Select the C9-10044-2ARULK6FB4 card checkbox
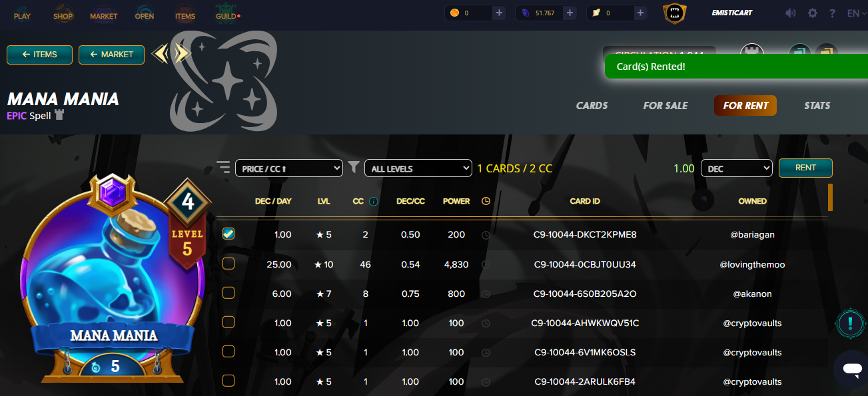This screenshot has width=868, height=396. (228, 381)
